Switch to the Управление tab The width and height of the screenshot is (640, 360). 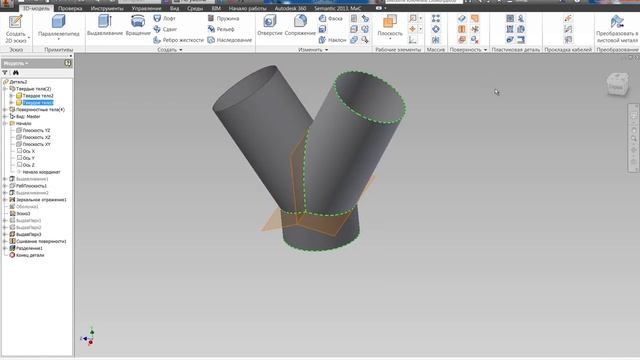click(x=146, y=8)
